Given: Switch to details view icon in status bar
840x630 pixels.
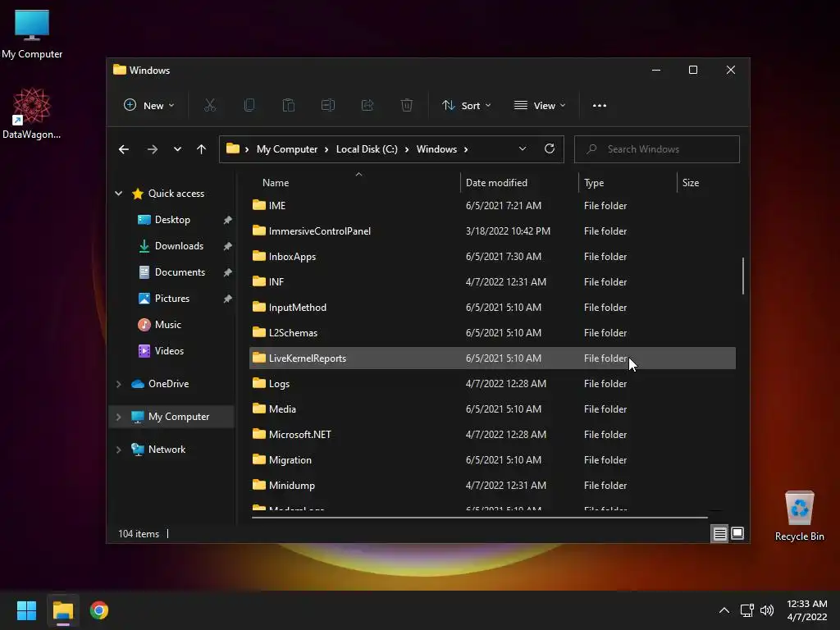Looking at the screenshot, I should point(719,533).
